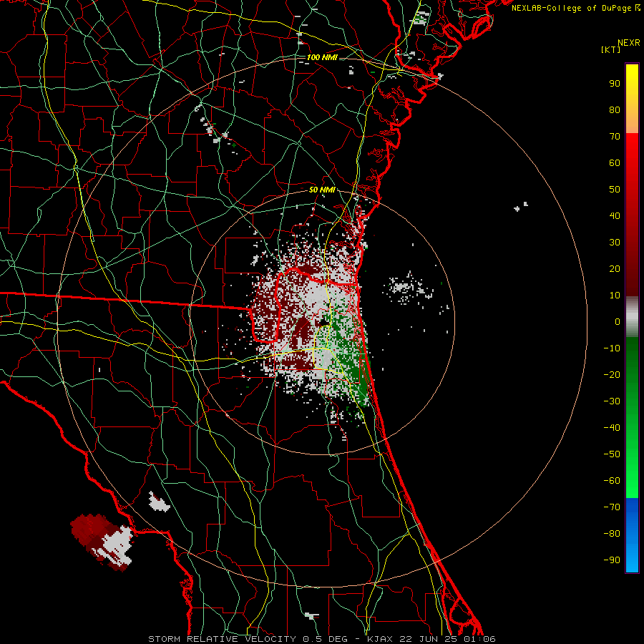Click the -30 knot scale label
Image resolution: width=644 pixels, height=644 pixels.
coord(612,401)
